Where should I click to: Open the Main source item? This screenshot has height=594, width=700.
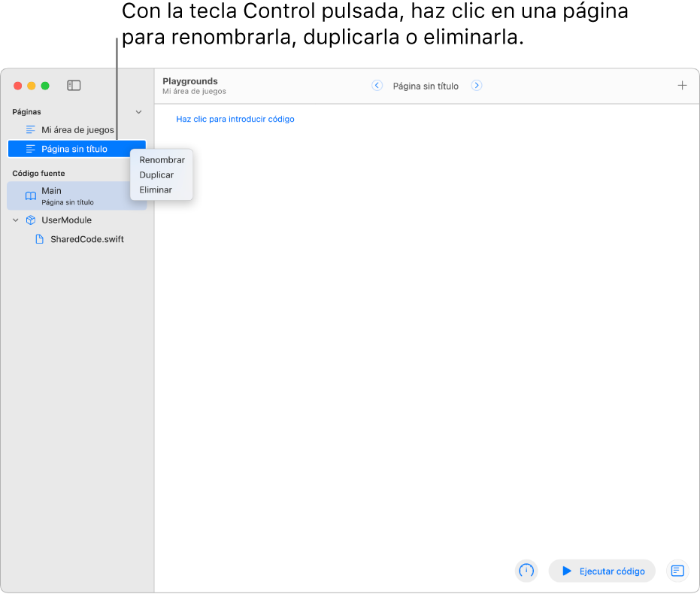click(x=77, y=195)
